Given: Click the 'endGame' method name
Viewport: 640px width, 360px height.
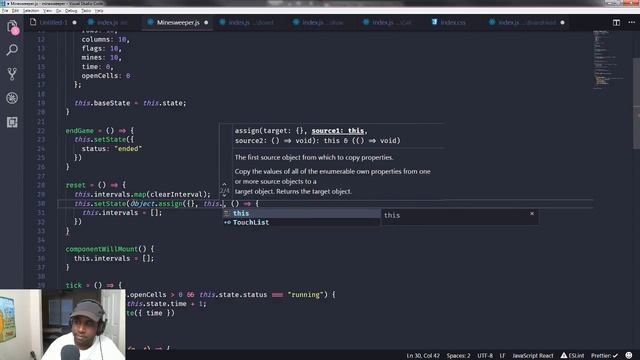Looking at the screenshot, I should pyautogui.click(x=80, y=131).
